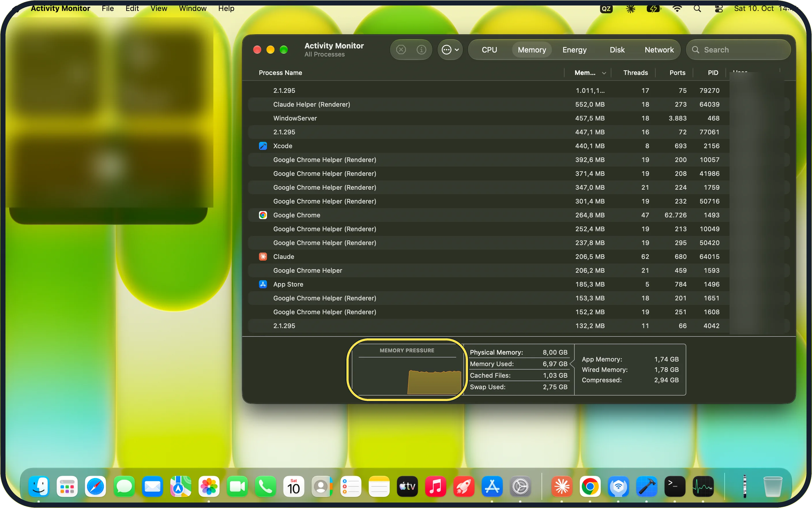Open Photos from the Dock

tap(209, 486)
